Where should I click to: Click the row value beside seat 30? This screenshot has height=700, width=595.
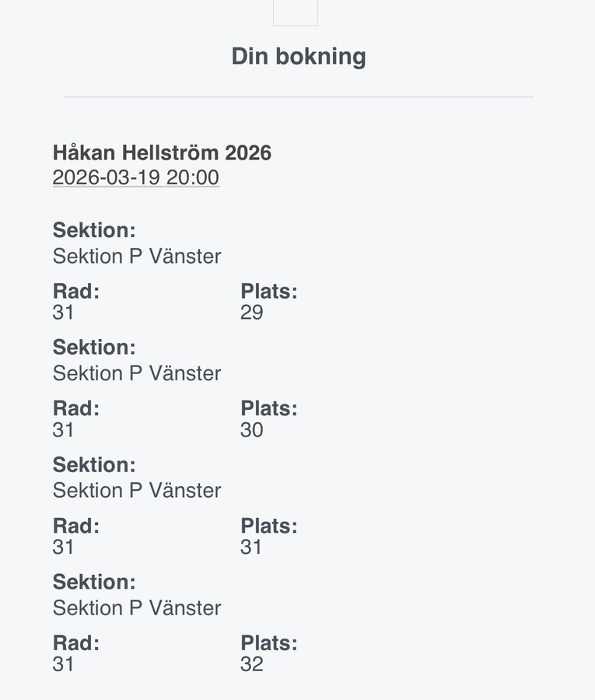click(64, 430)
